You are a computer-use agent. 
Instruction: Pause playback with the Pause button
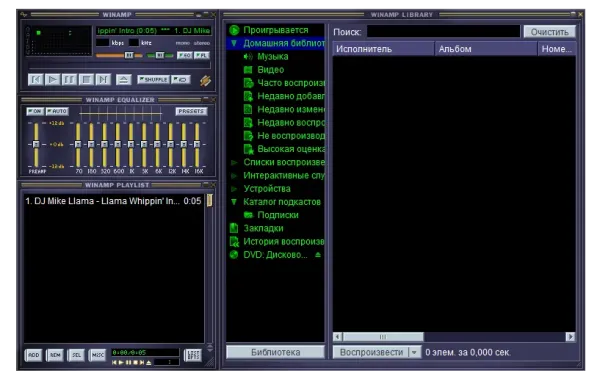(69, 80)
